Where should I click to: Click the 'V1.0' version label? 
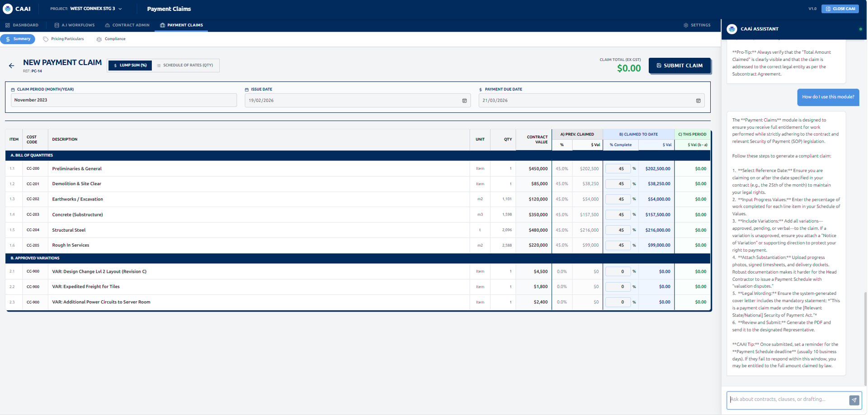click(x=812, y=9)
